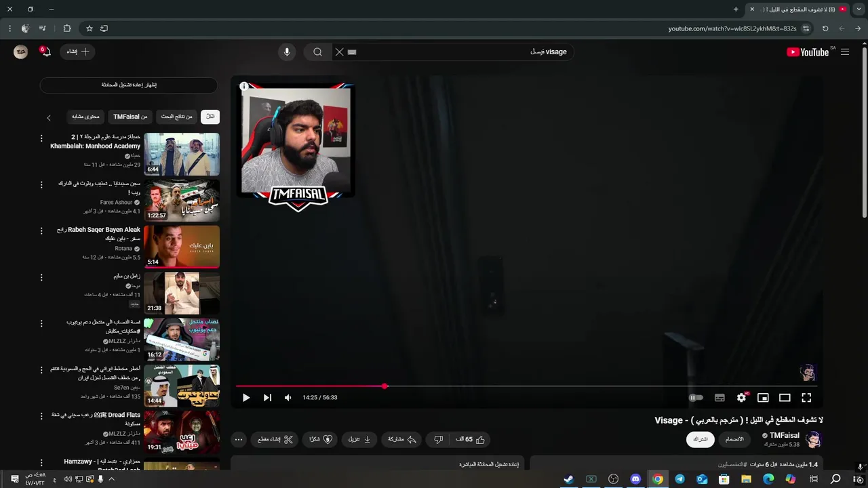Click the شكرًا thanks button
868x488 pixels.
321,439
